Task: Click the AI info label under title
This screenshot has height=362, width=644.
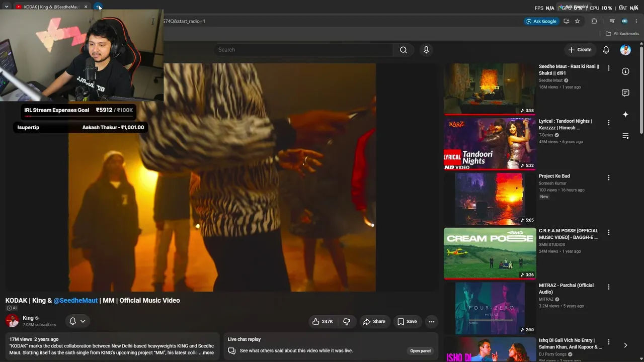Action: (11, 308)
